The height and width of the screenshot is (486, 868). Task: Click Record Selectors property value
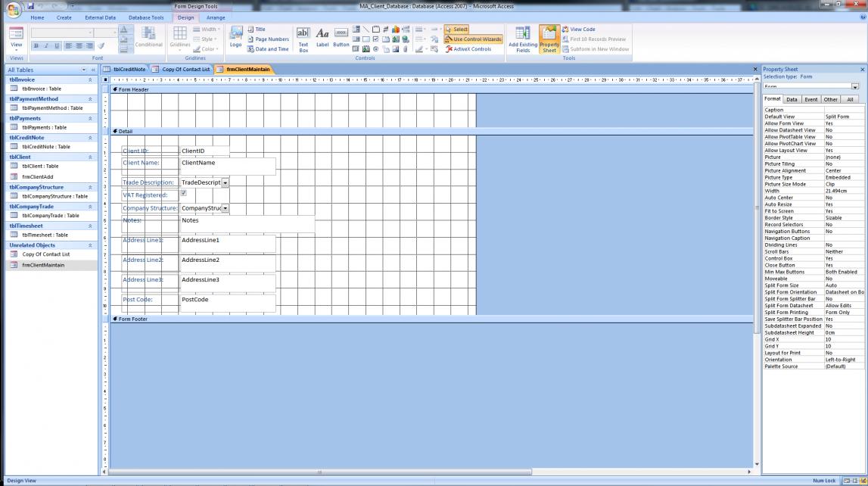[x=844, y=225]
